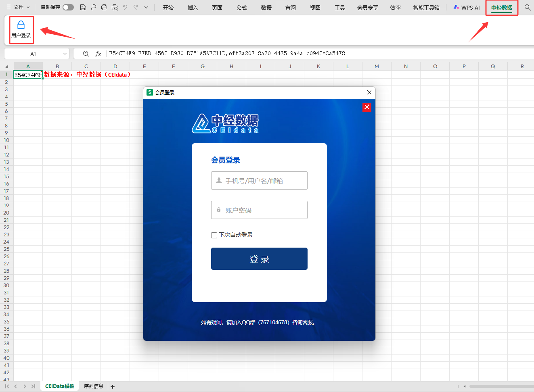Image resolution: width=534 pixels, height=392 pixels.
Task: Click the 登录 button
Action: [x=259, y=259]
